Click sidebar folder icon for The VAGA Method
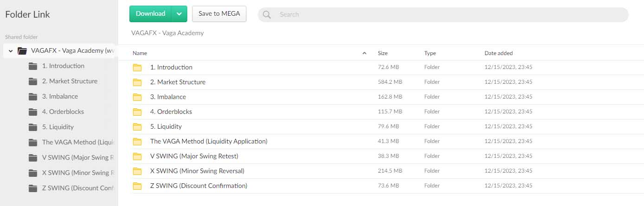 pyautogui.click(x=33, y=143)
